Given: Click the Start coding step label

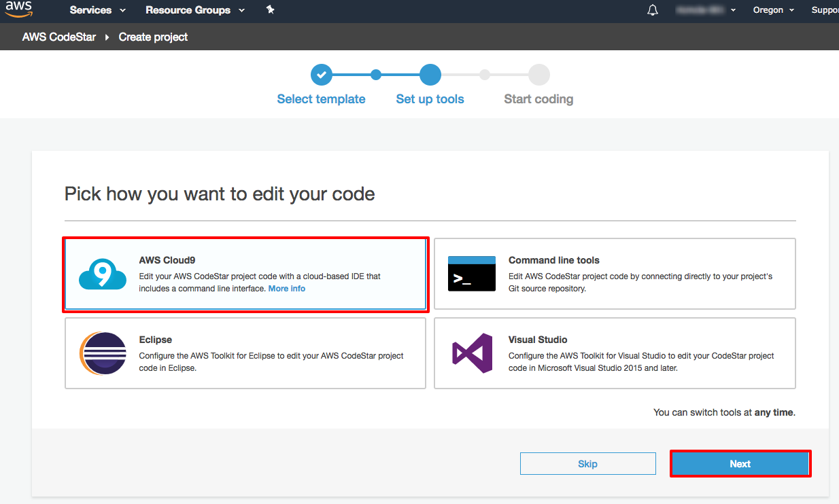Looking at the screenshot, I should [x=538, y=99].
